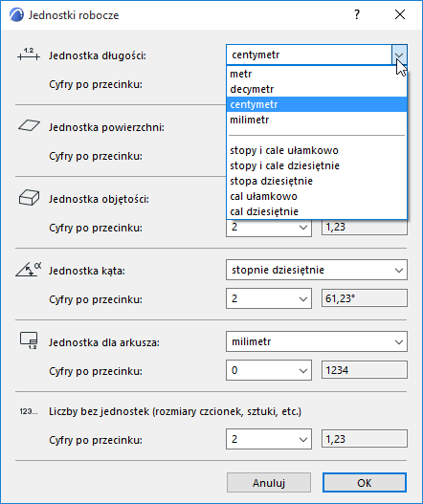The height and width of the screenshot is (504, 423).
Task: Click the volume unit box icon
Action: point(29,197)
